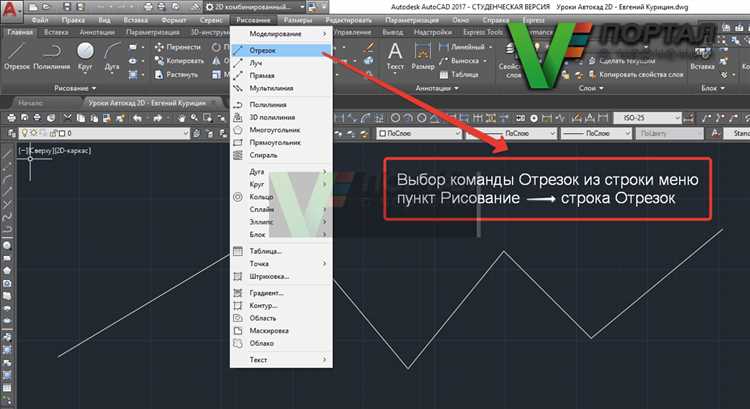Choose Область region menu entry
Screen dimensions: 750x409
281,318
